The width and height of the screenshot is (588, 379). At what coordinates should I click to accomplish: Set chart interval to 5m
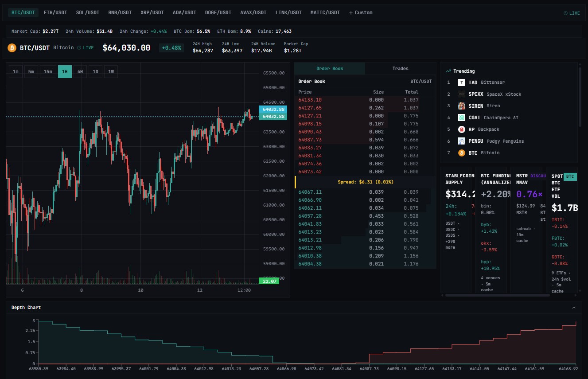[x=31, y=71]
